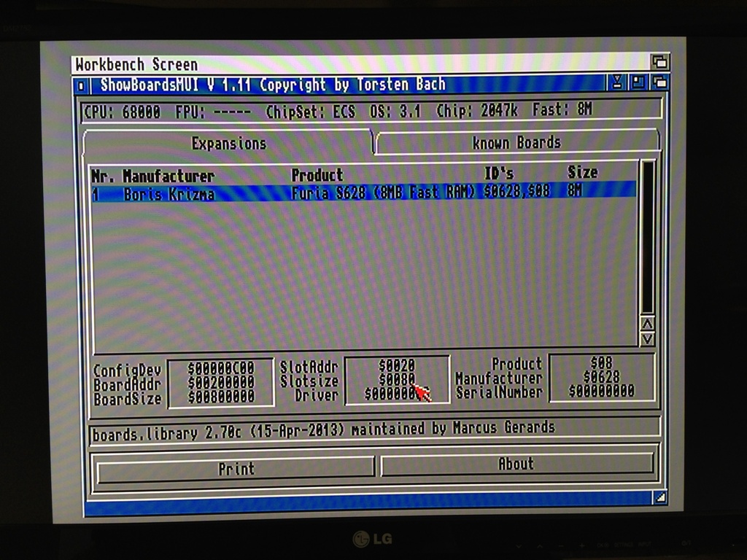Viewport: 747px width, 560px height.
Task: Click the Furia S628 product cell
Action: (383, 192)
